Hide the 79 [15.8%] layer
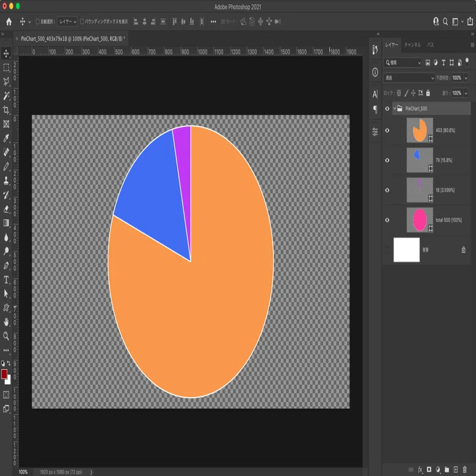Image resolution: width=476 pixels, height=476 pixels. pos(387,160)
